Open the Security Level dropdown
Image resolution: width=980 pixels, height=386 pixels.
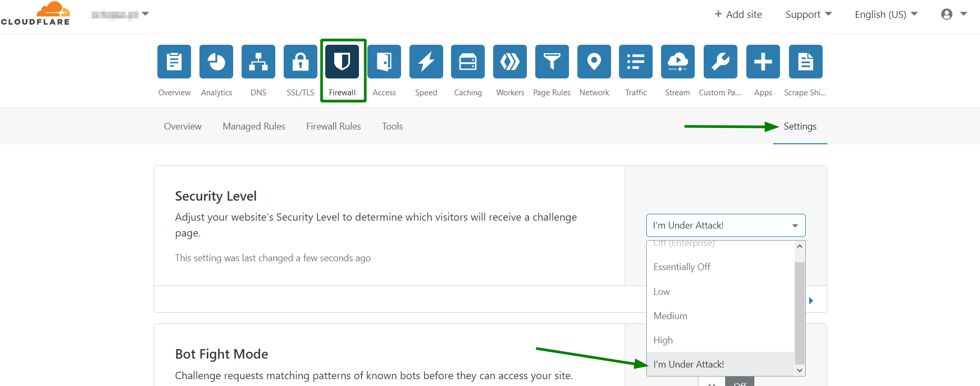click(x=725, y=225)
